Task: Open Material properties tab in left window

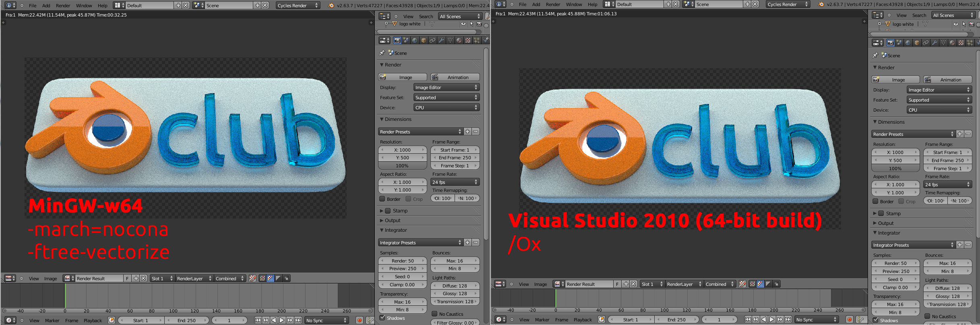Action: point(459,40)
